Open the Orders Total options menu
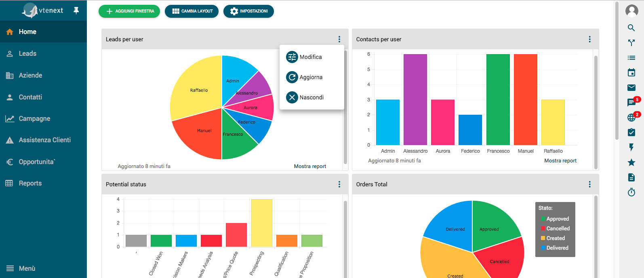Image resolution: width=644 pixels, height=278 pixels. coord(590,184)
